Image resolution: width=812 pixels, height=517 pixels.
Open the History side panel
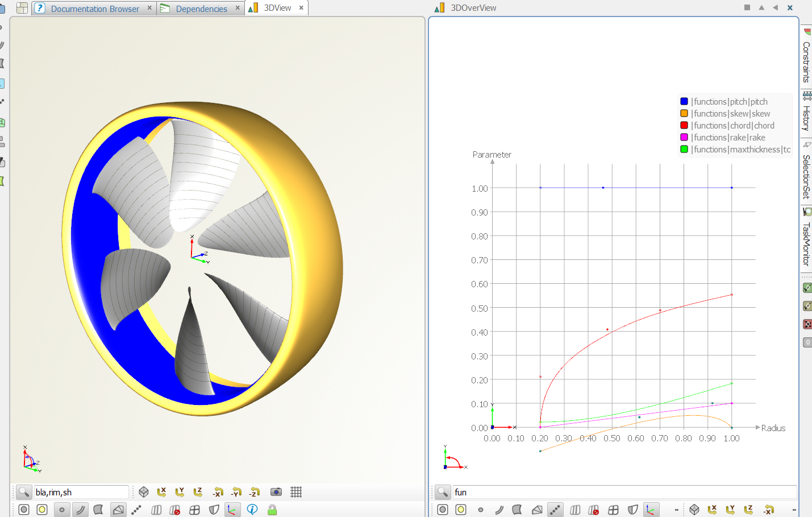[x=806, y=111]
